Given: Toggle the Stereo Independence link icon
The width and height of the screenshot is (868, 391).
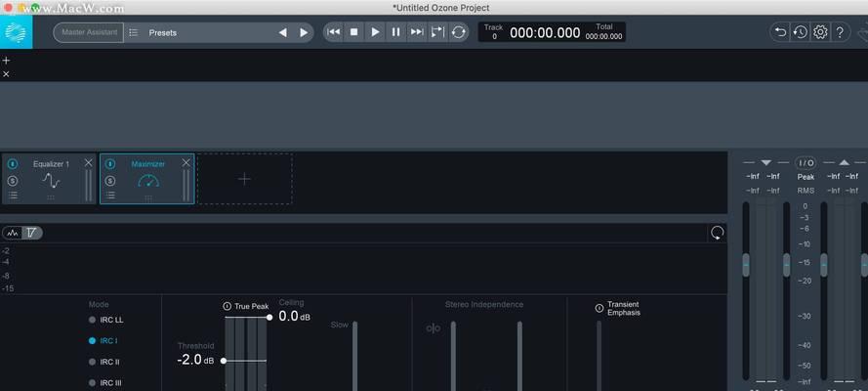Looking at the screenshot, I should pyautogui.click(x=433, y=328).
